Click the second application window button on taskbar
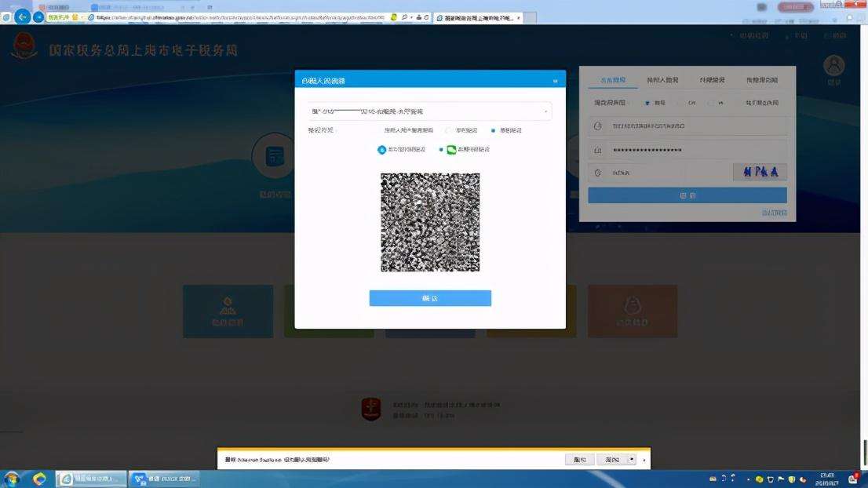 (x=164, y=479)
